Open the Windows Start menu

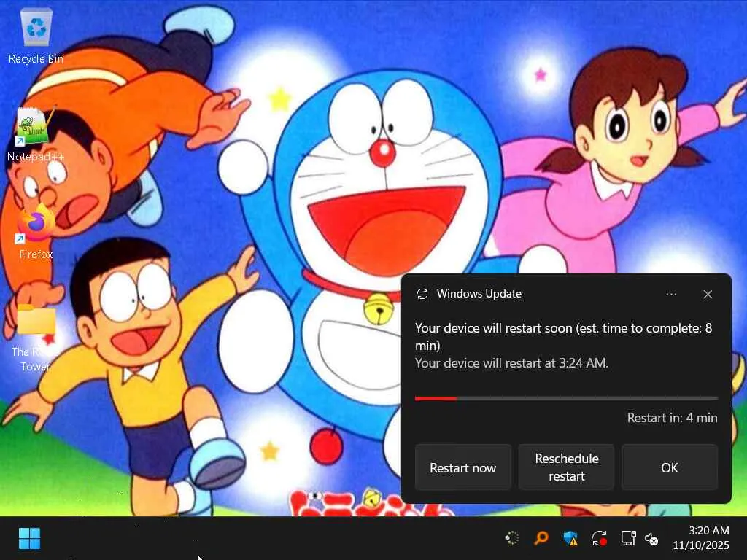click(x=29, y=539)
